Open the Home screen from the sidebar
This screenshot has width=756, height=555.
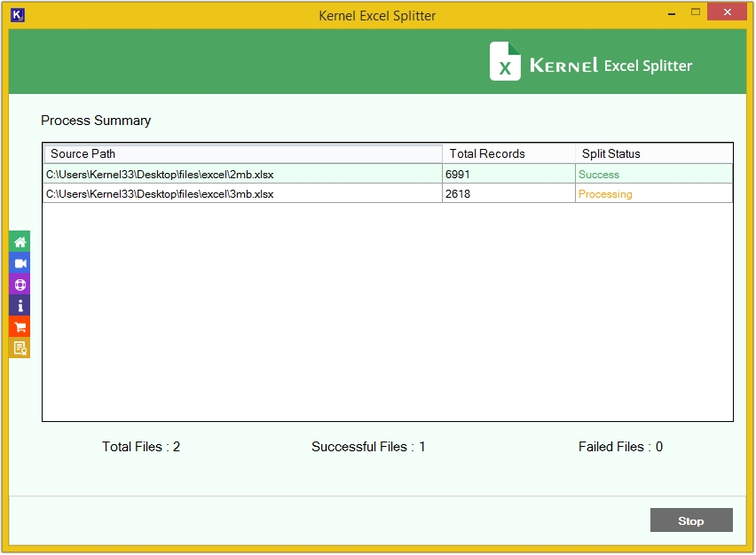click(18, 240)
